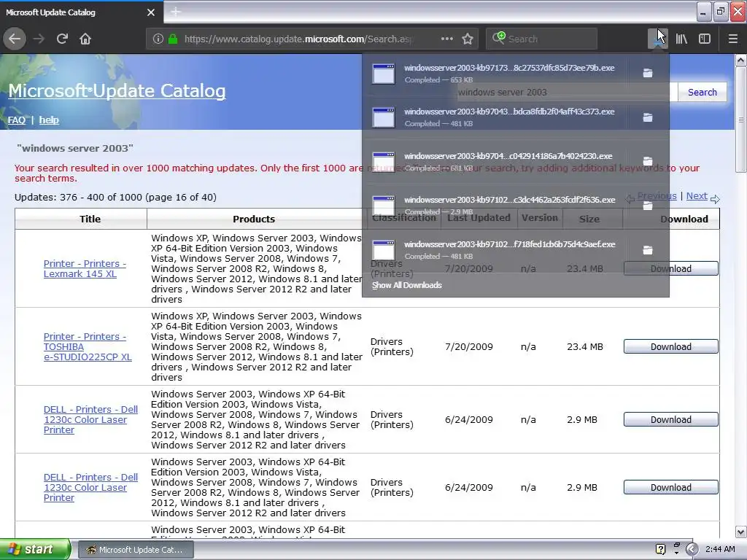The height and width of the screenshot is (560, 747).
Task: Click the green padlock security icon
Action: coord(173,39)
